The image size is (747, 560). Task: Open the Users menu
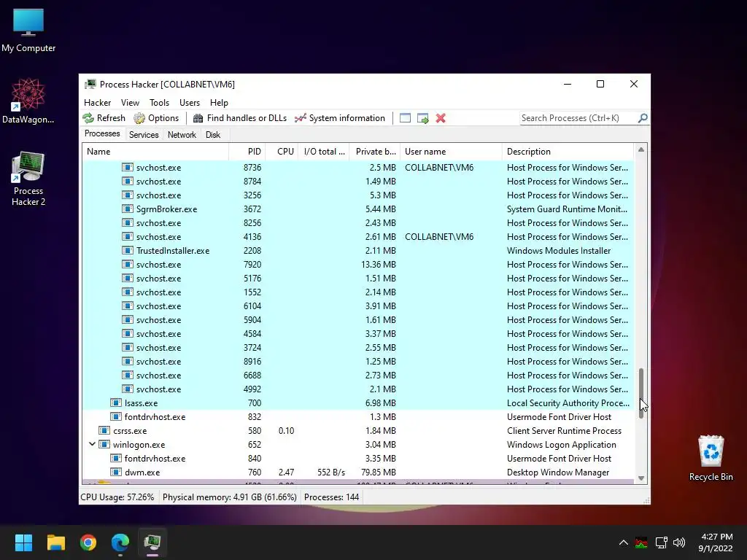pos(190,103)
